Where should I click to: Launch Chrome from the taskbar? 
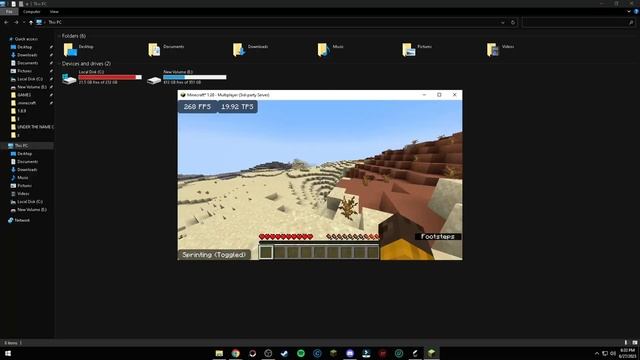[x=236, y=353]
